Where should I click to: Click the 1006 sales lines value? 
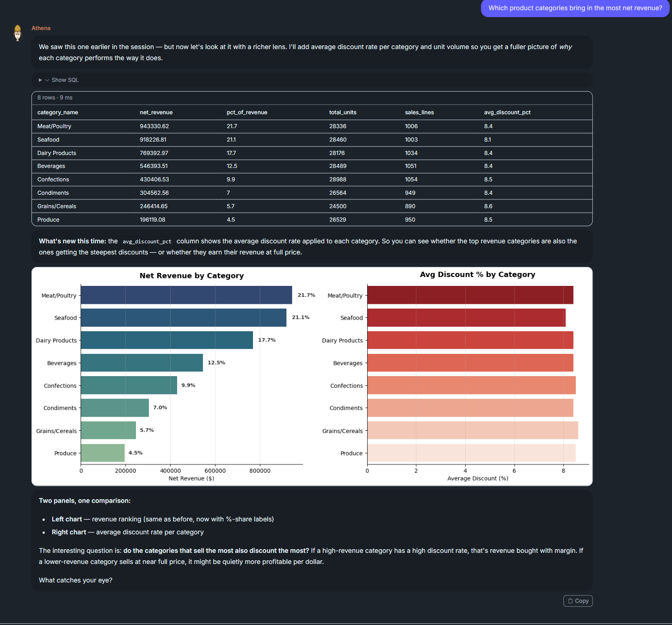point(411,126)
